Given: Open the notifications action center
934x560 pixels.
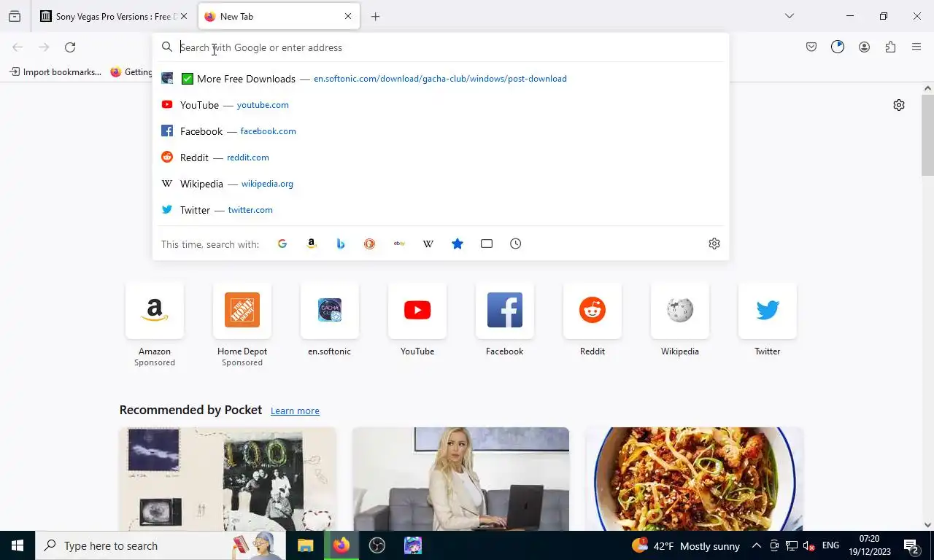Looking at the screenshot, I should pyautogui.click(x=912, y=545).
